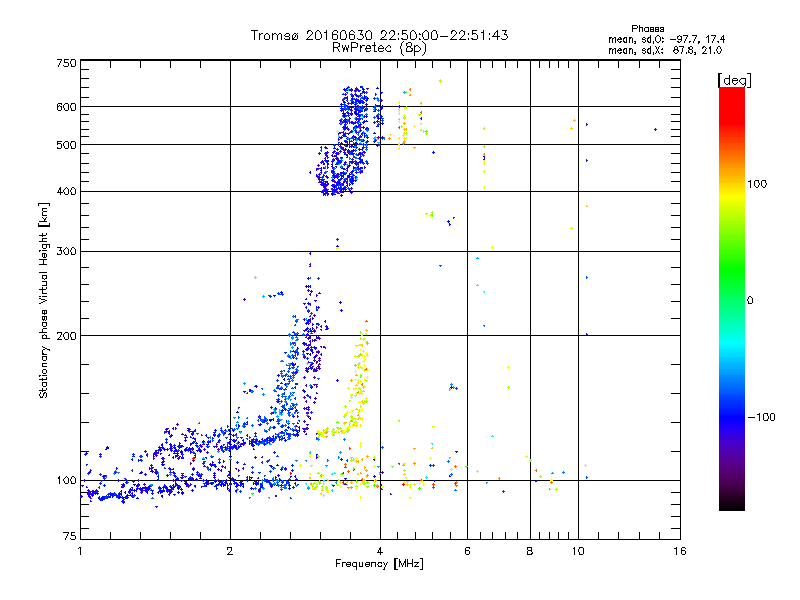Screen dimensions: 800x600
Task: Click the y-axis '200' tick label
Action: pos(67,336)
